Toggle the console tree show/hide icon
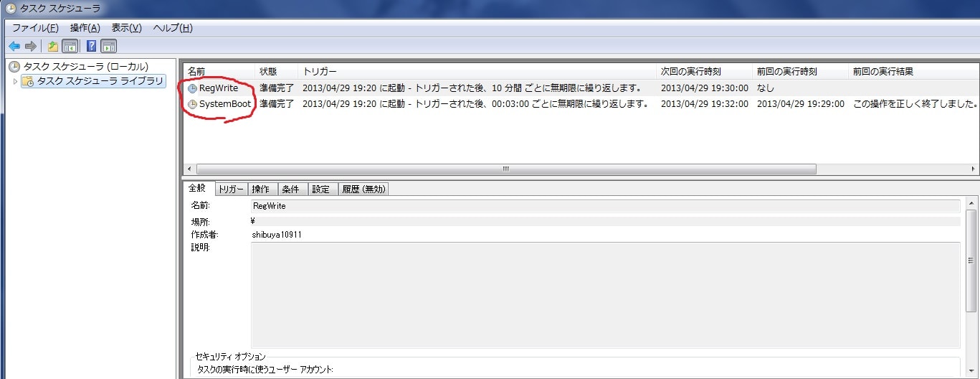980x379 pixels. pos(70,47)
